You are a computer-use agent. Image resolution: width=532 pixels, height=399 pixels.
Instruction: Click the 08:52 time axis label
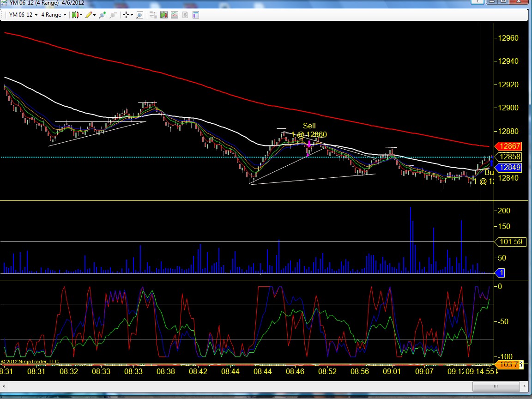(x=327, y=371)
